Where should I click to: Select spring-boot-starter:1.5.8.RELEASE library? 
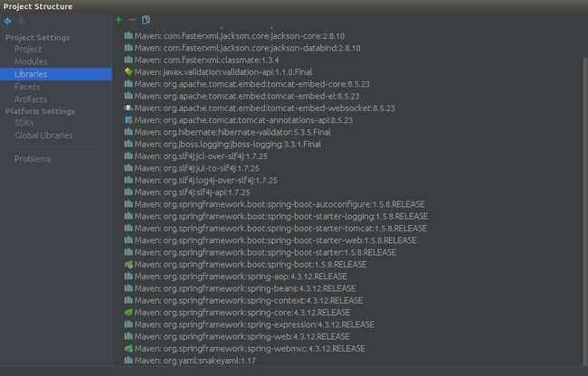265,252
